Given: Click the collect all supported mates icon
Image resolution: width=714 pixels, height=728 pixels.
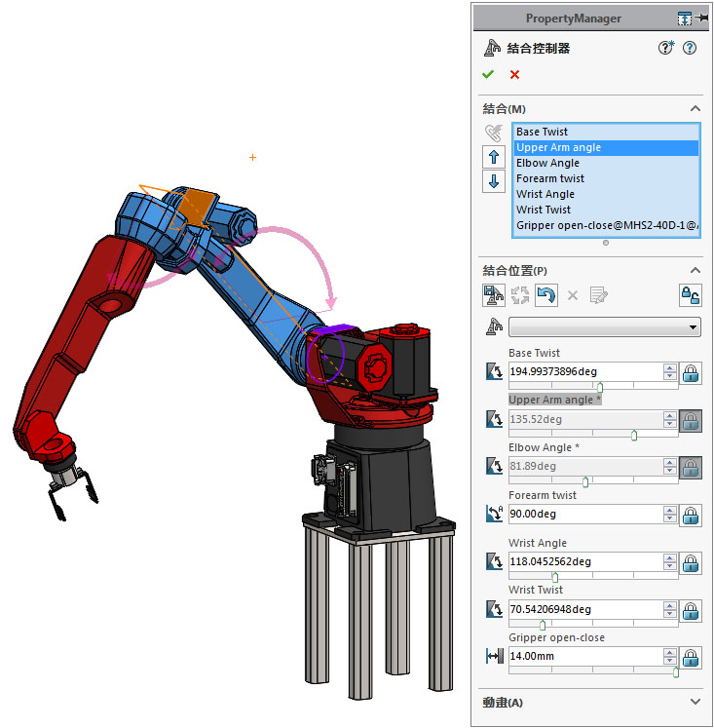Looking at the screenshot, I should point(494,133).
